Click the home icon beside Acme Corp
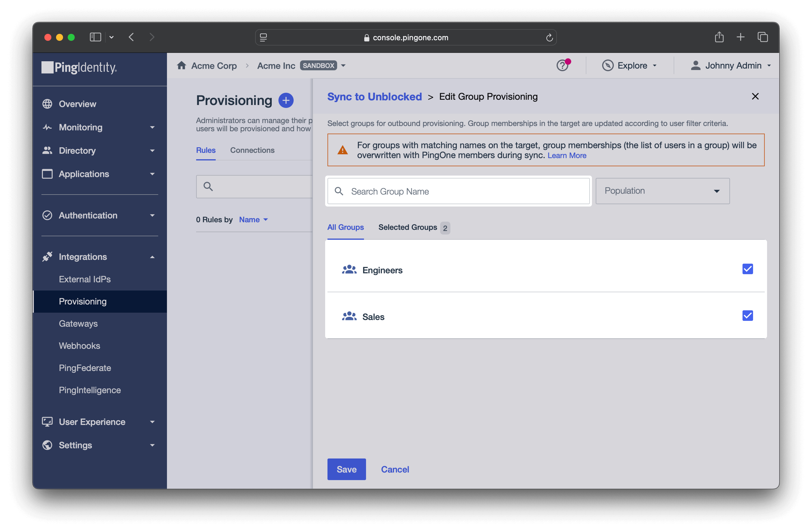 [x=182, y=65]
